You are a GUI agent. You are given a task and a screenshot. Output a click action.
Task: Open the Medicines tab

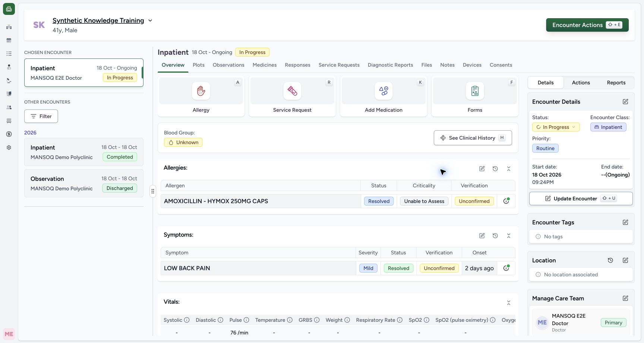coord(265,65)
